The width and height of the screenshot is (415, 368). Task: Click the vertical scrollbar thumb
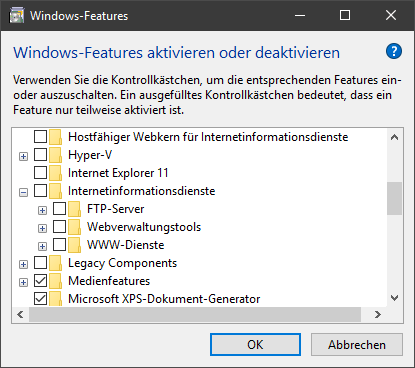click(x=394, y=198)
